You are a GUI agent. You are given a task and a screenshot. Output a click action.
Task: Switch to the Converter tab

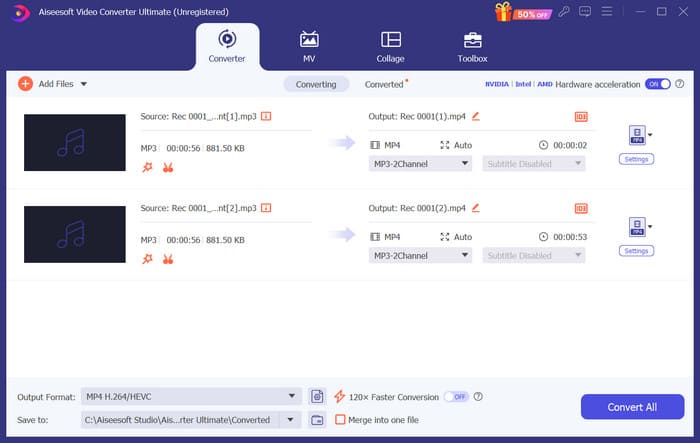[227, 47]
